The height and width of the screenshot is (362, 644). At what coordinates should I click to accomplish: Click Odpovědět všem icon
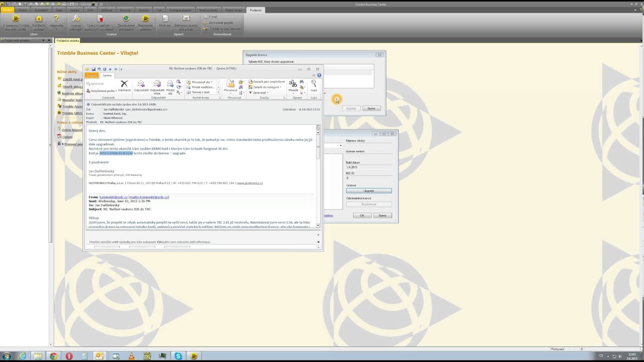[x=157, y=87]
